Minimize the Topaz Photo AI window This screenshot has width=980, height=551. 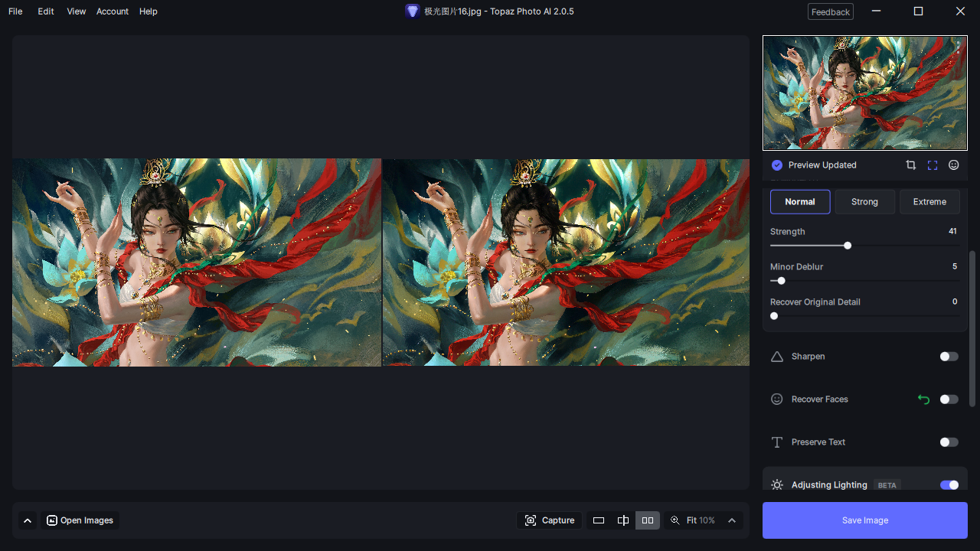(x=877, y=11)
